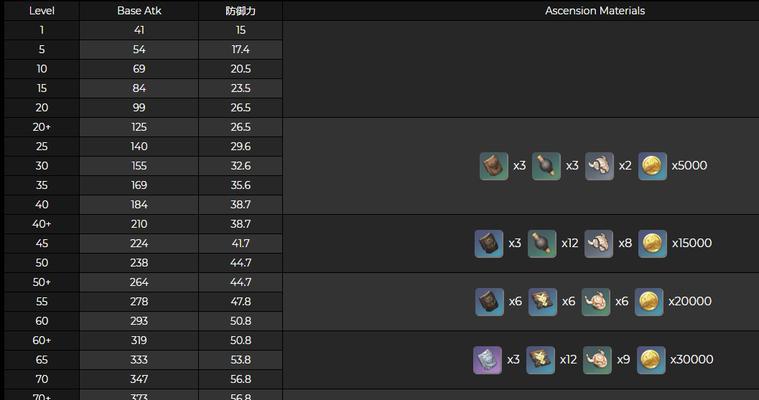Click the gold insignia icon in the x20000 row

[x=542, y=301]
